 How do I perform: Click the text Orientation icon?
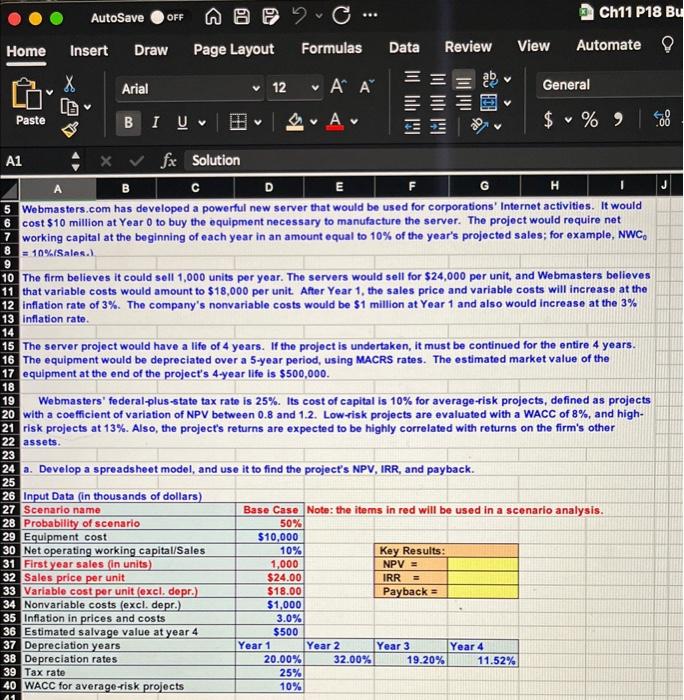pyautogui.click(x=480, y=126)
